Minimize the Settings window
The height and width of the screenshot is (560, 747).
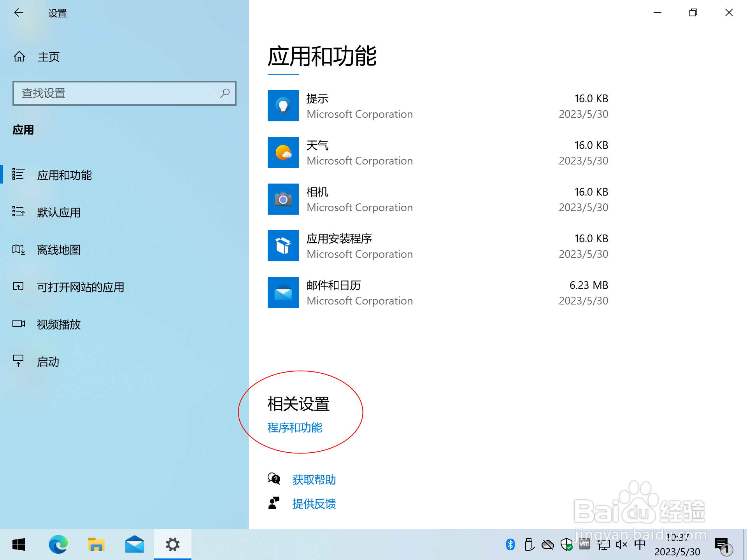(x=658, y=12)
